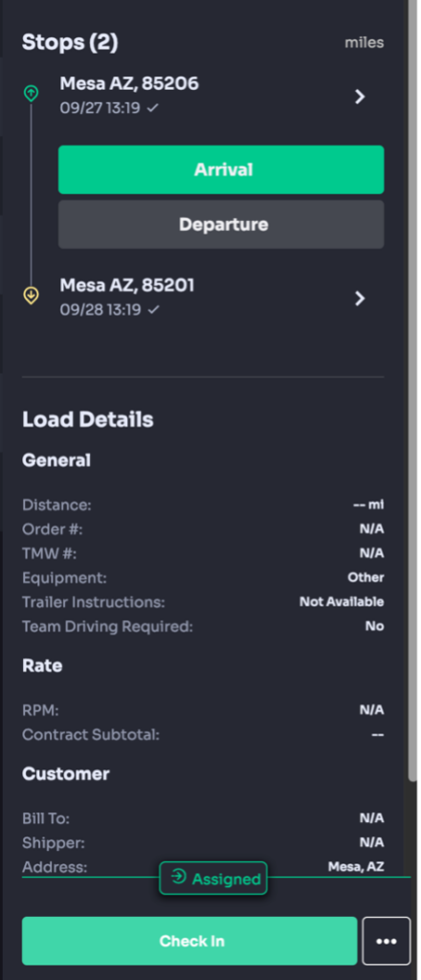
Task: Click the Trailer Instructions Not Available value
Action: [x=342, y=602]
